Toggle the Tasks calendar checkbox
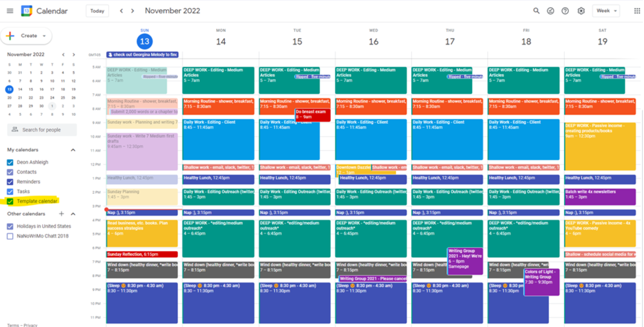The image size is (644, 327). point(10,192)
